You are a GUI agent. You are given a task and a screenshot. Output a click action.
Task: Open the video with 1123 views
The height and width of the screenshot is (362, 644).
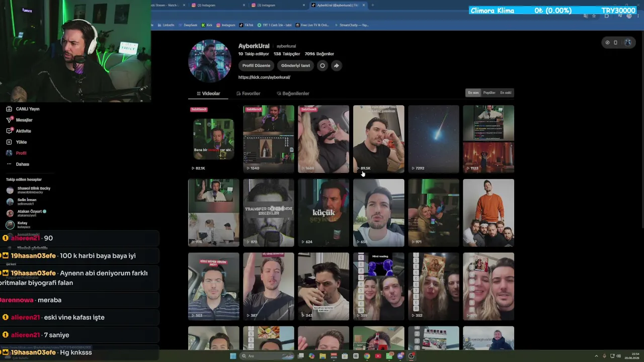pos(489,139)
